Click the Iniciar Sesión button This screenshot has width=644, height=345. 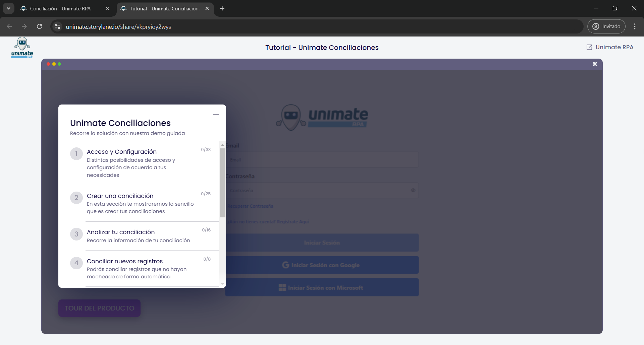(322, 243)
